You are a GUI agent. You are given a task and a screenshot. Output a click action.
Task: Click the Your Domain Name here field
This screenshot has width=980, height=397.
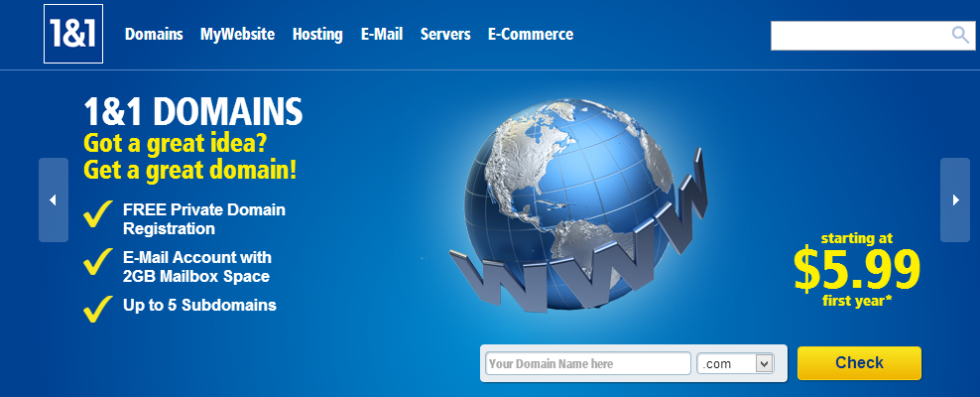pos(588,363)
